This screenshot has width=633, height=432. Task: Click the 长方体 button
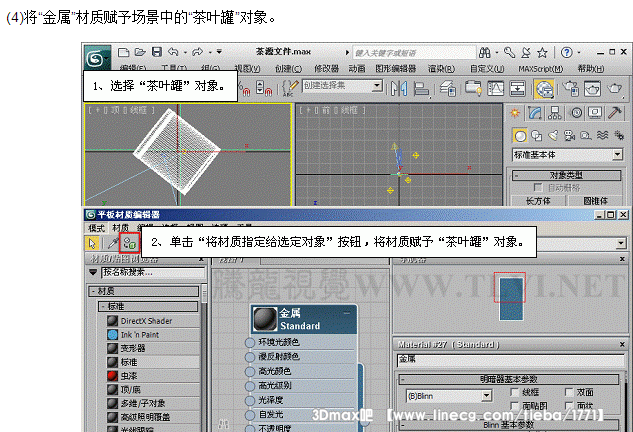(x=538, y=201)
